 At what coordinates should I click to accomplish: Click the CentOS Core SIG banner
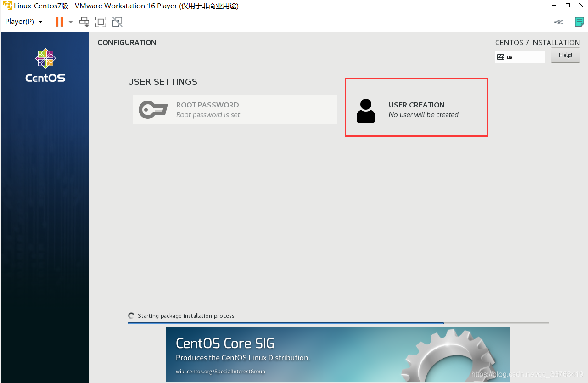[338, 355]
